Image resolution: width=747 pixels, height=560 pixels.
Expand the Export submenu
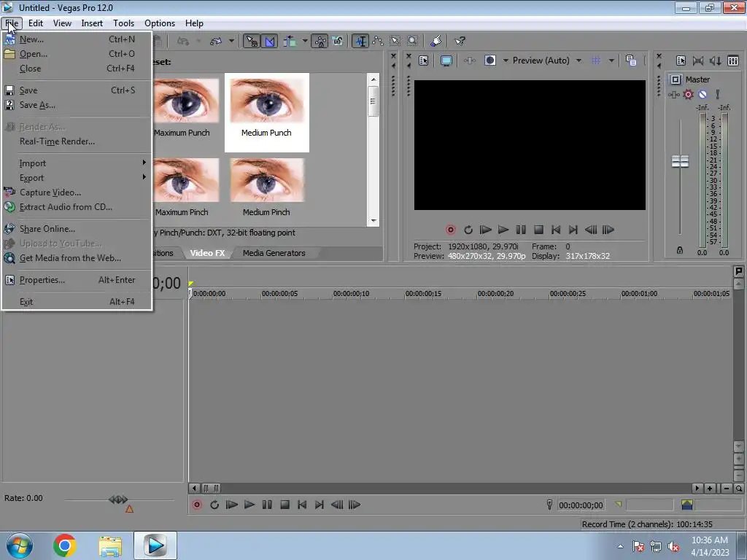pos(76,178)
